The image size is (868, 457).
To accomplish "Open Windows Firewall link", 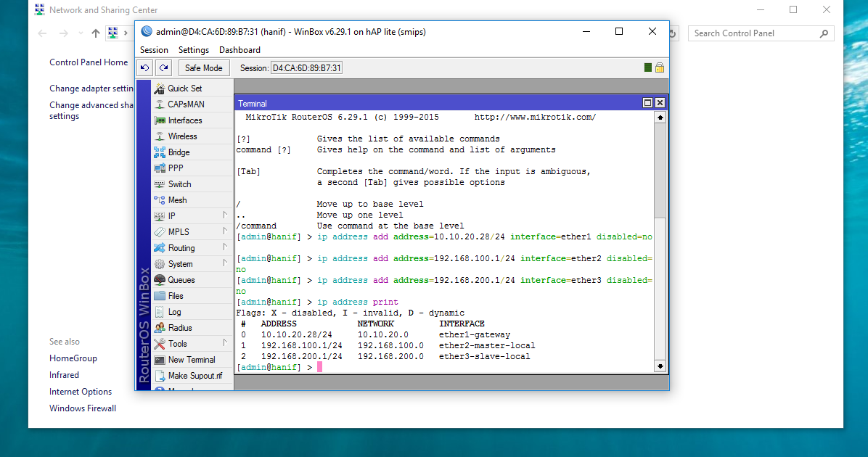I will pyautogui.click(x=83, y=408).
